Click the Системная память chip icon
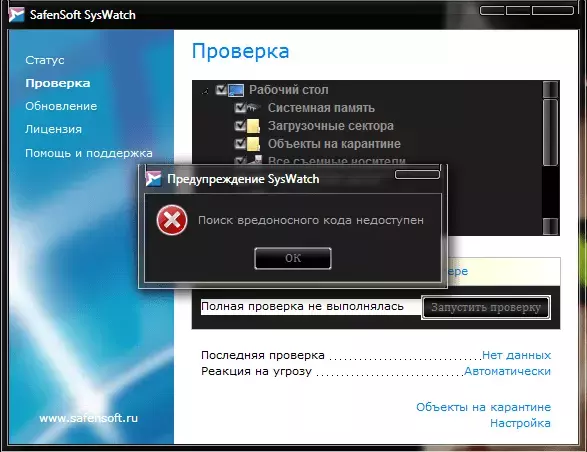The image size is (587, 452). tap(253, 108)
